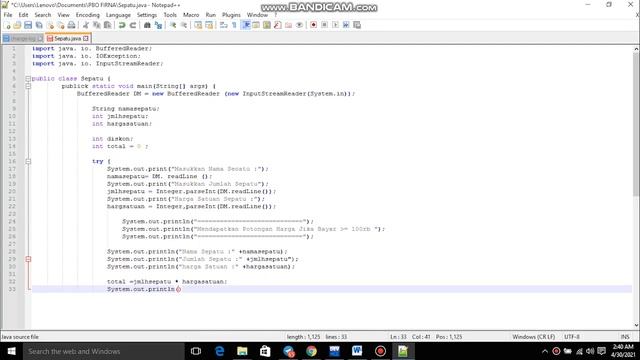Toggle the highlighted indent guide button
The width and height of the screenshot is (640, 360).
point(246,25)
